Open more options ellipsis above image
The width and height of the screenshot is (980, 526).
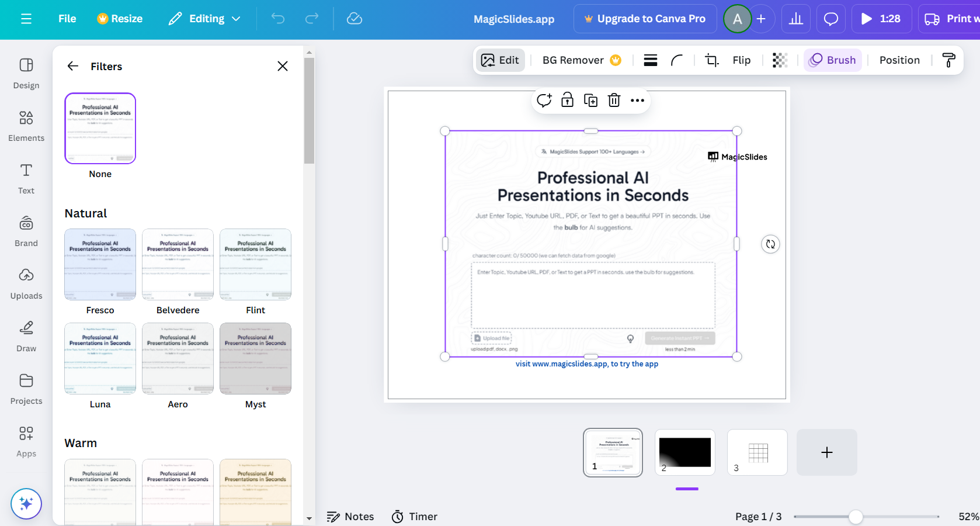tap(638, 101)
